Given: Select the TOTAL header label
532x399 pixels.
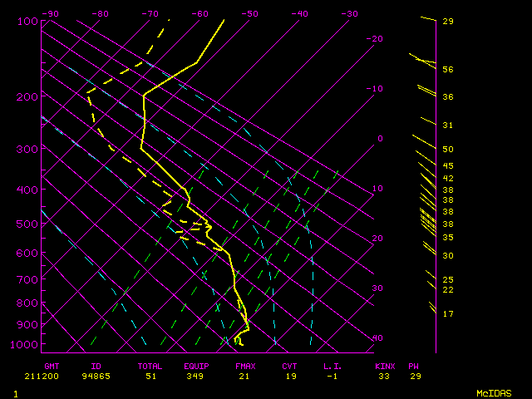Looking at the screenshot, I should 150,366.
